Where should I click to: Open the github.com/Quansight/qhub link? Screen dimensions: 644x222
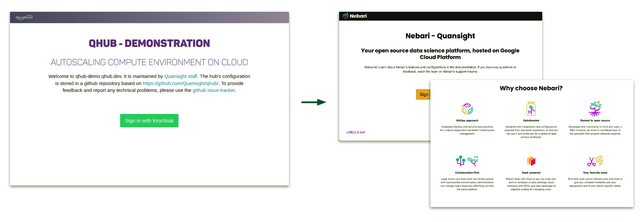(x=181, y=83)
